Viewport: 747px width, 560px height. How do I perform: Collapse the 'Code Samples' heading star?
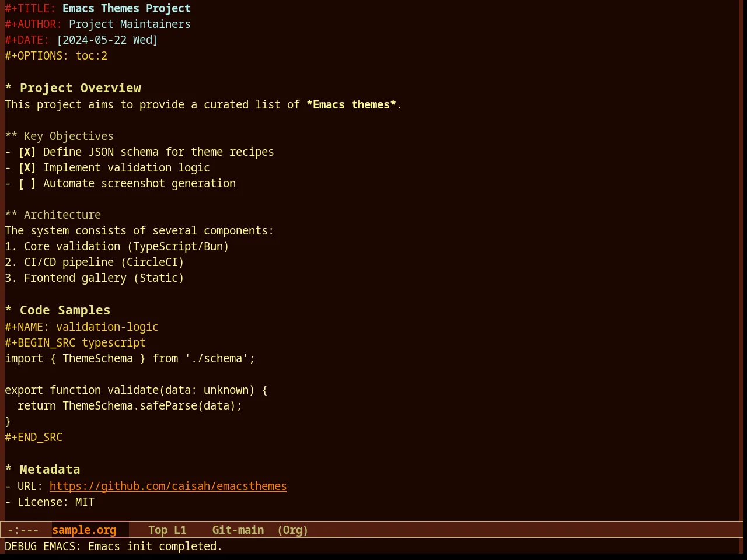[8, 310]
